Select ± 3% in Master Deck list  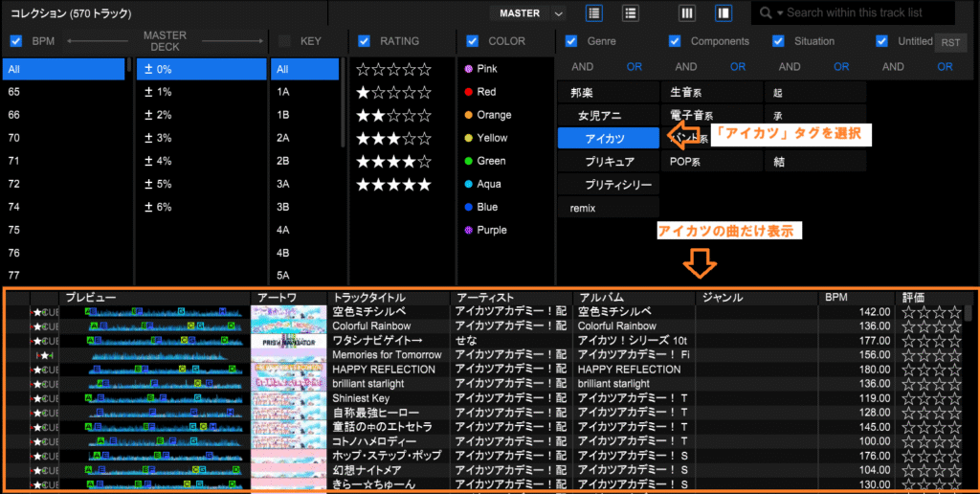tap(158, 138)
